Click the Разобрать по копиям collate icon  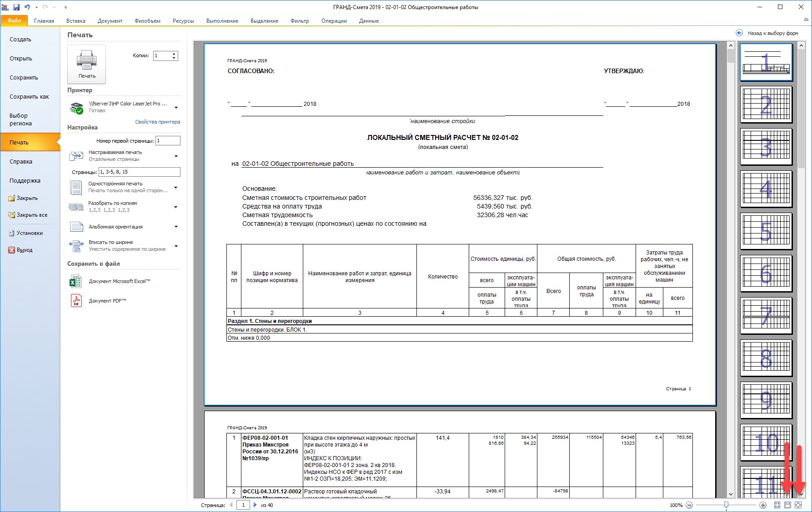click(x=76, y=207)
